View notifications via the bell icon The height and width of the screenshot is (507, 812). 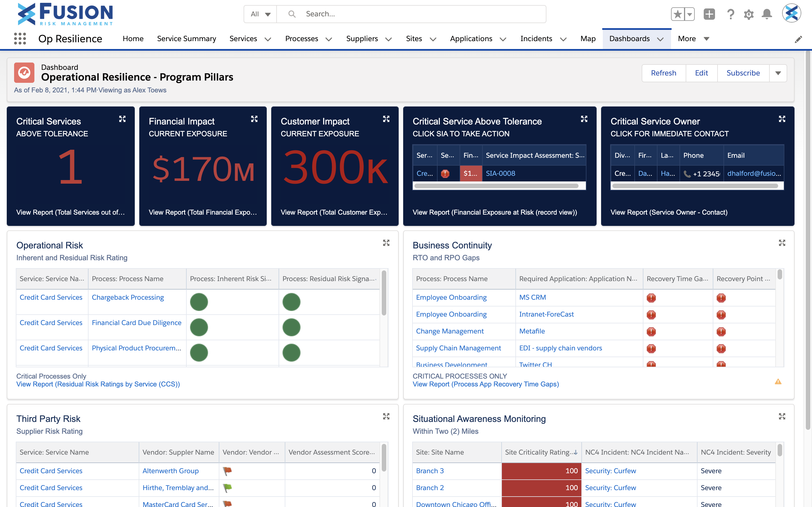[x=767, y=14]
